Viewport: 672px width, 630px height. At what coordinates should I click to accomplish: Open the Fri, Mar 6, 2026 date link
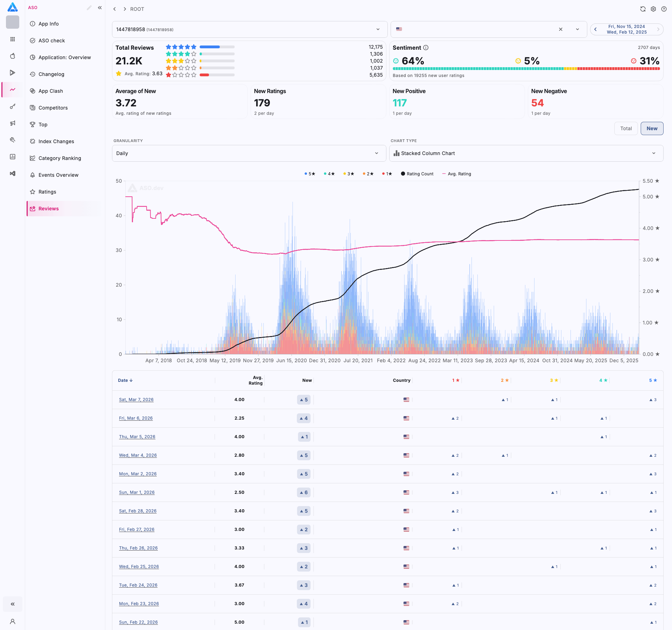pyautogui.click(x=136, y=418)
